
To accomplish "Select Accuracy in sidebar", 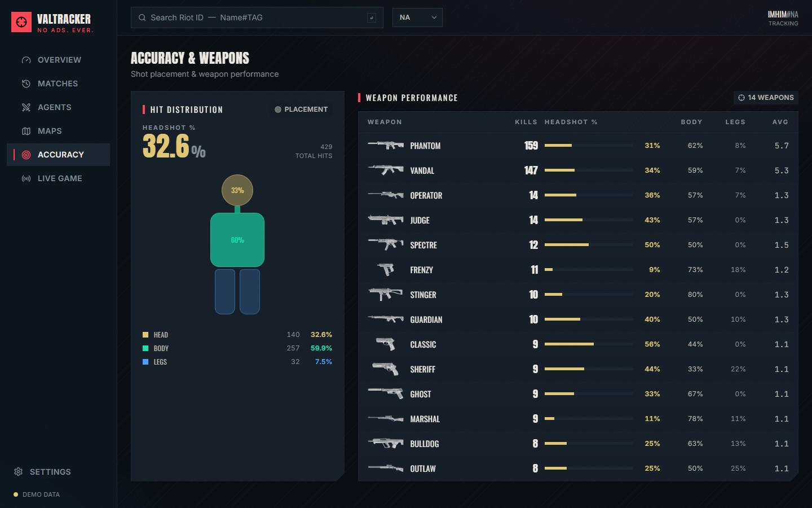I will [x=58, y=155].
